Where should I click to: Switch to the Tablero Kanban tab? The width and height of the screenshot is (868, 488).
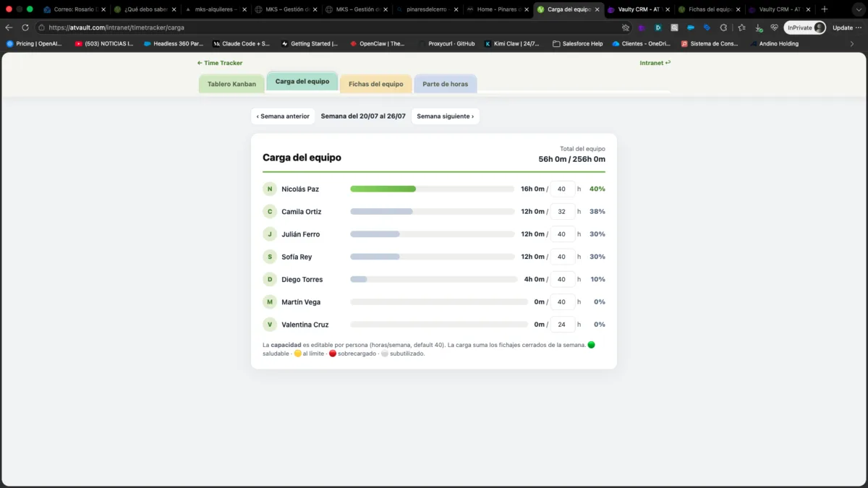(x=231, y=84)
